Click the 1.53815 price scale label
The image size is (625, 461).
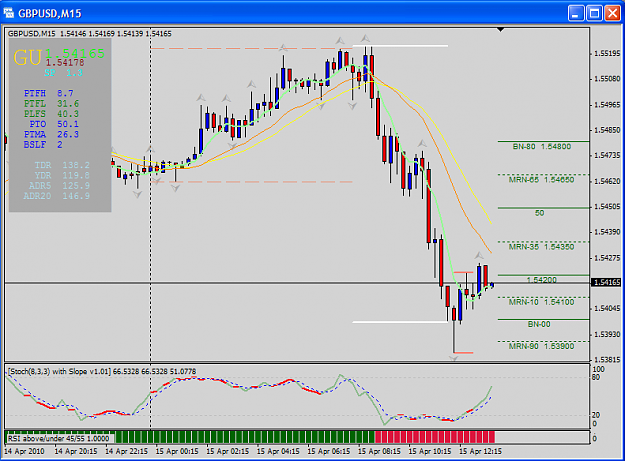(x=607, y=359)
